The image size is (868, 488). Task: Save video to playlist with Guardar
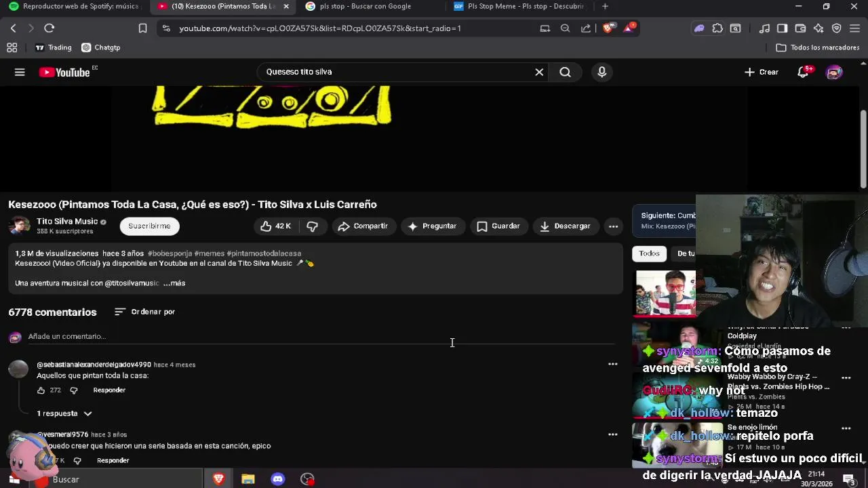pyautogui.click(x=498, y=226)
